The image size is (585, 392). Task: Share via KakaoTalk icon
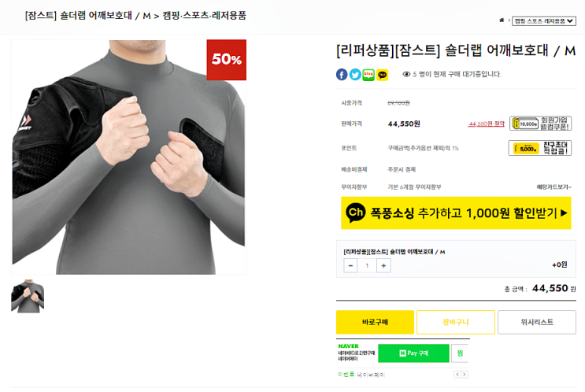tap(383, 75)
